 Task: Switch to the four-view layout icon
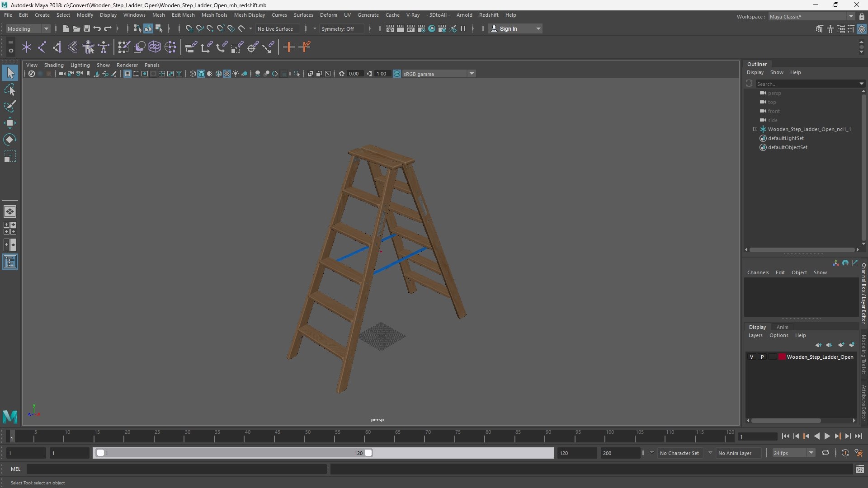[x=10, y=228]
